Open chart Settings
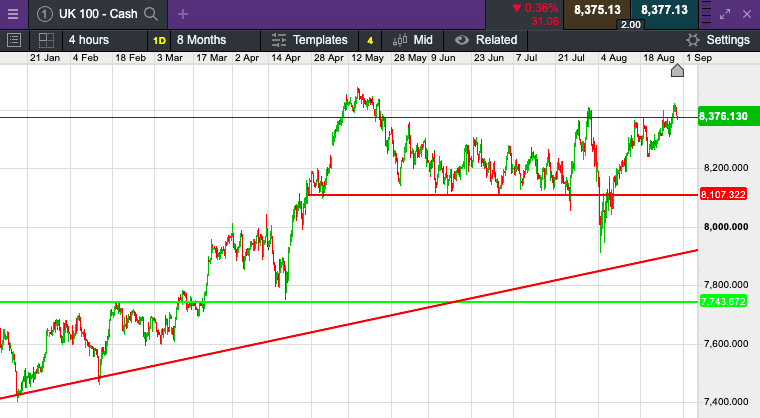760x418 pixels. point(718,40)
